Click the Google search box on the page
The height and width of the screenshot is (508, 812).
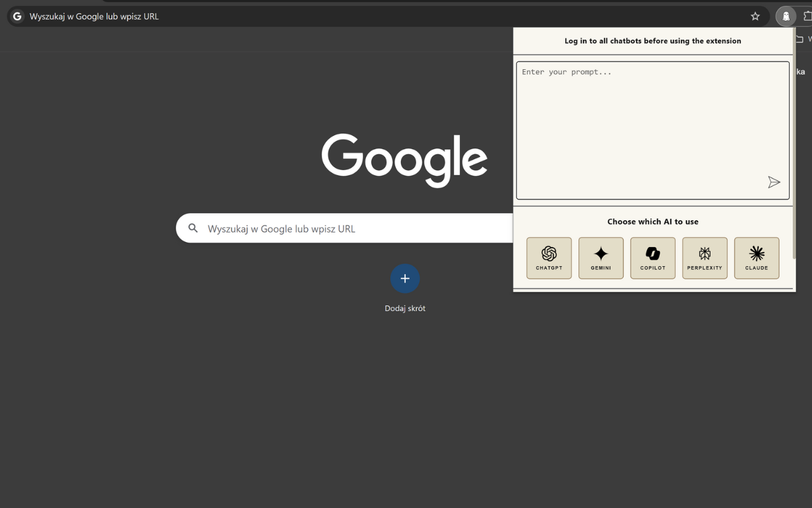346,228
